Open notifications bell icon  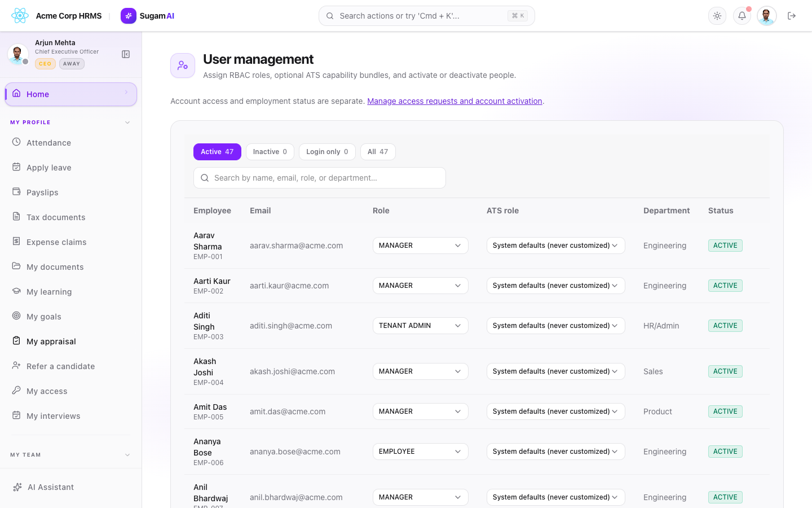click(x=742, y=16)
